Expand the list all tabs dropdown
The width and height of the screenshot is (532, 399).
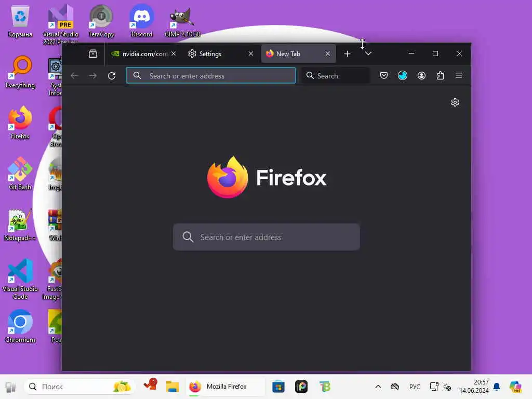(368, 54)
